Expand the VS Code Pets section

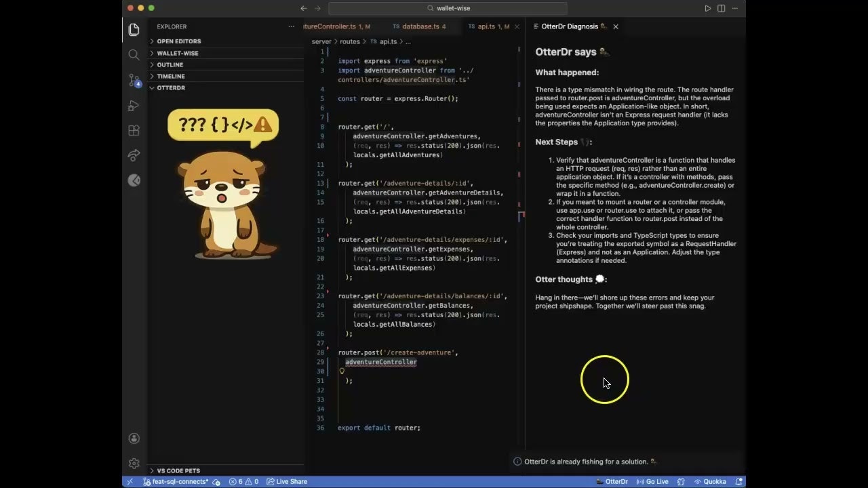coord(226,470)
